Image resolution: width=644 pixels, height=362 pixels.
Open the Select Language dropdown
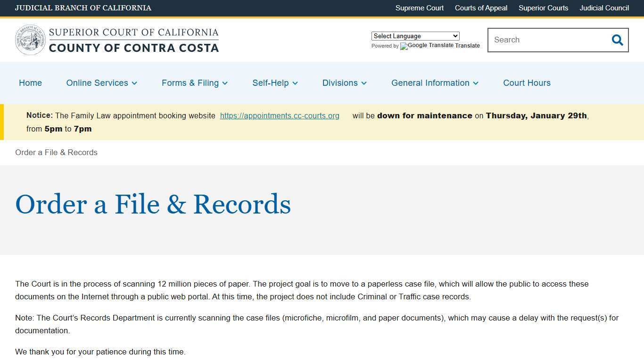tap(415, 36)
